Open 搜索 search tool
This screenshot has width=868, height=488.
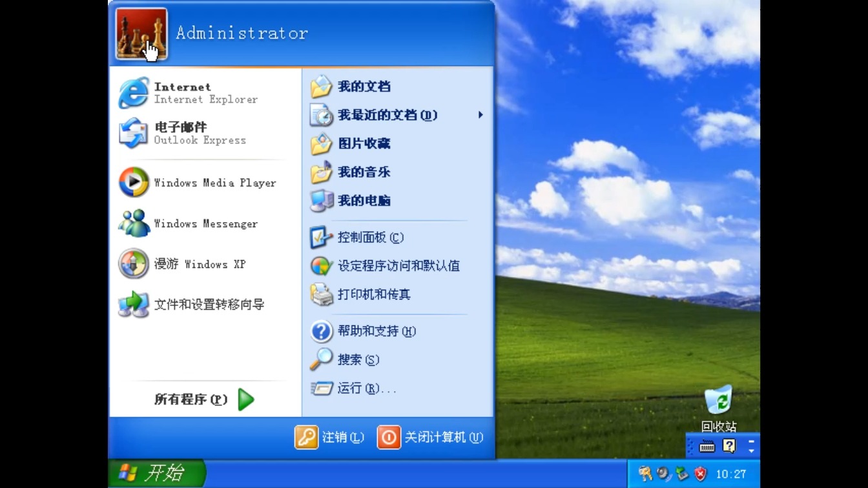point(397,360)
